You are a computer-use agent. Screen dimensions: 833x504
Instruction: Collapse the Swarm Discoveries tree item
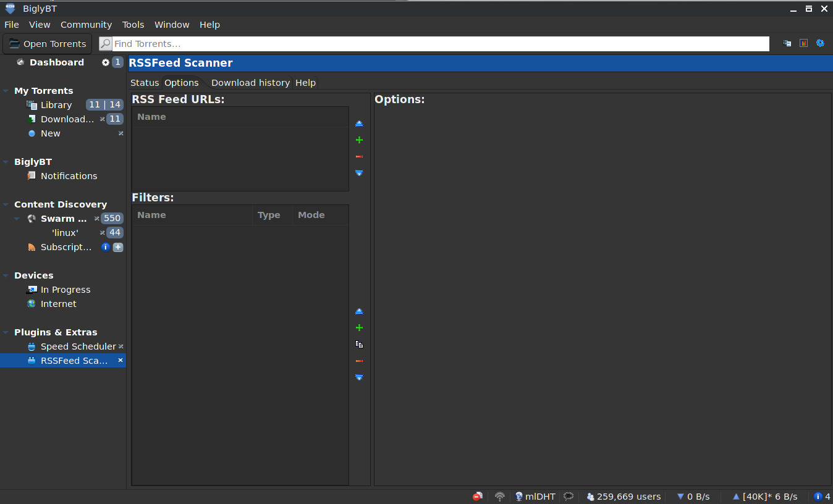click(17, 218)
